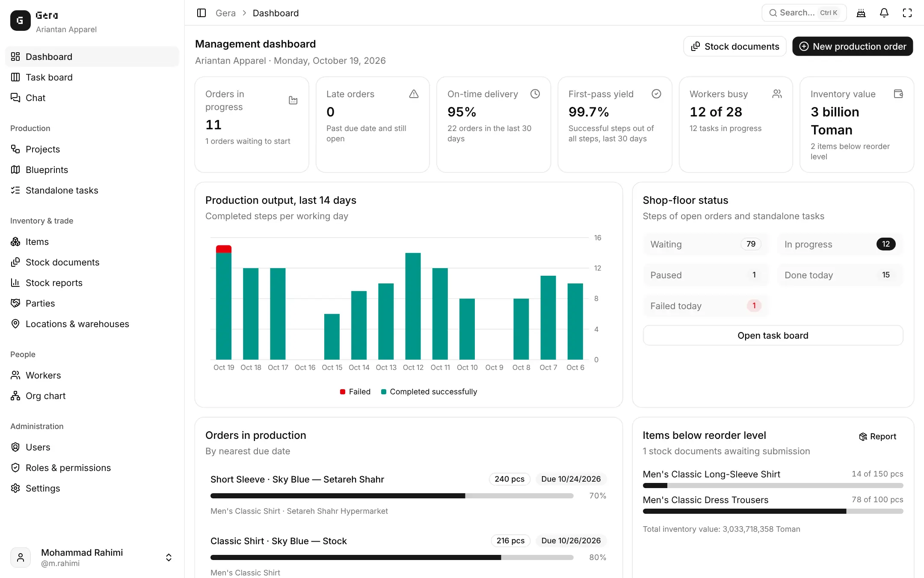Toggle the sidebar panel icon

coord(201,13)
